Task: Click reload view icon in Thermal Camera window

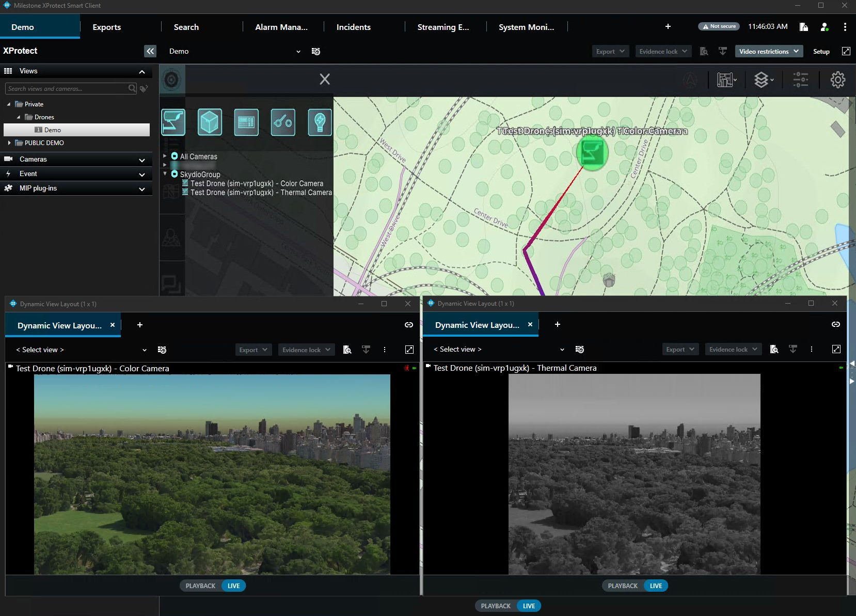Action: point(580,350)
